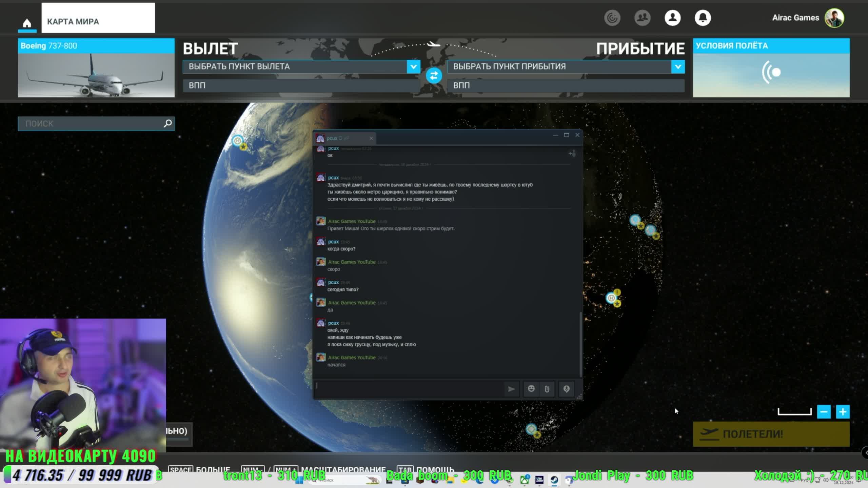The height and width of the screenshot is (488, 868).
Task: Open the friends group icon in top bar
Action: (x=642, y=18)
